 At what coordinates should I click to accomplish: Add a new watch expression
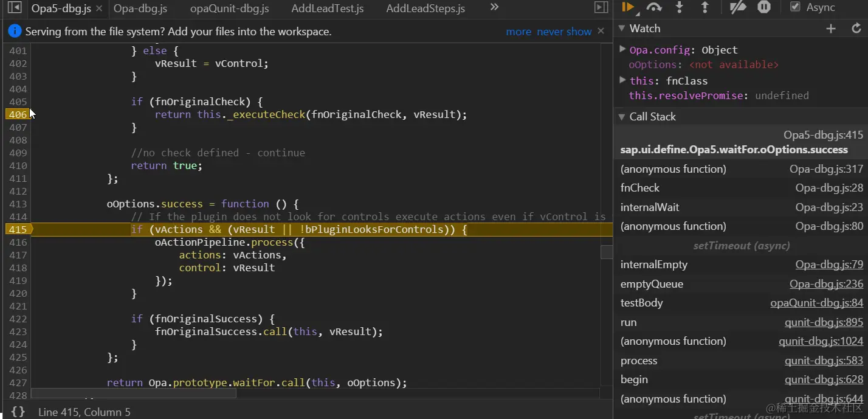tap(831, 29)
